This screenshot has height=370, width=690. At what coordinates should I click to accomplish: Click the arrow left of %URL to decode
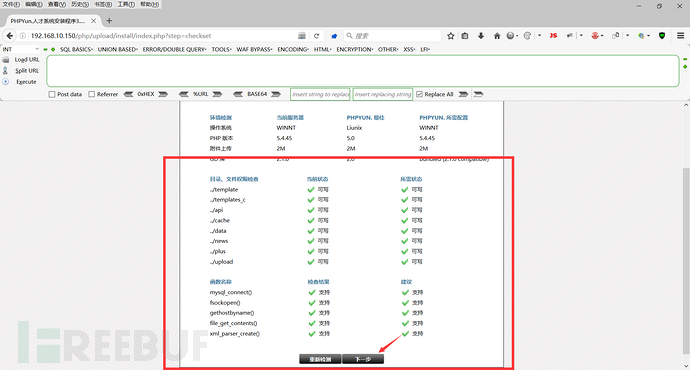pyautogui.click(x=184, y=94)
